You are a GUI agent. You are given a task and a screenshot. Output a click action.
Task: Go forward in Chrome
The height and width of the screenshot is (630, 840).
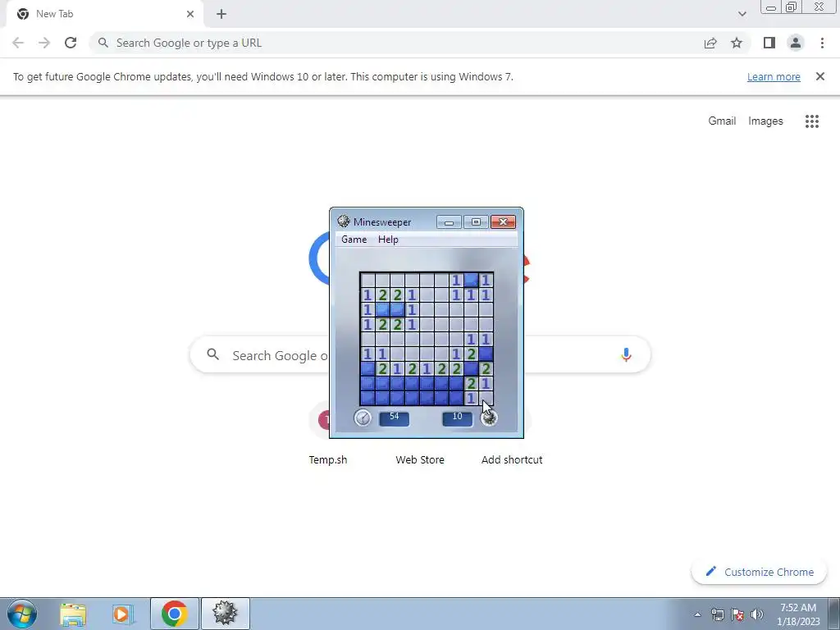tap(44, 43)
